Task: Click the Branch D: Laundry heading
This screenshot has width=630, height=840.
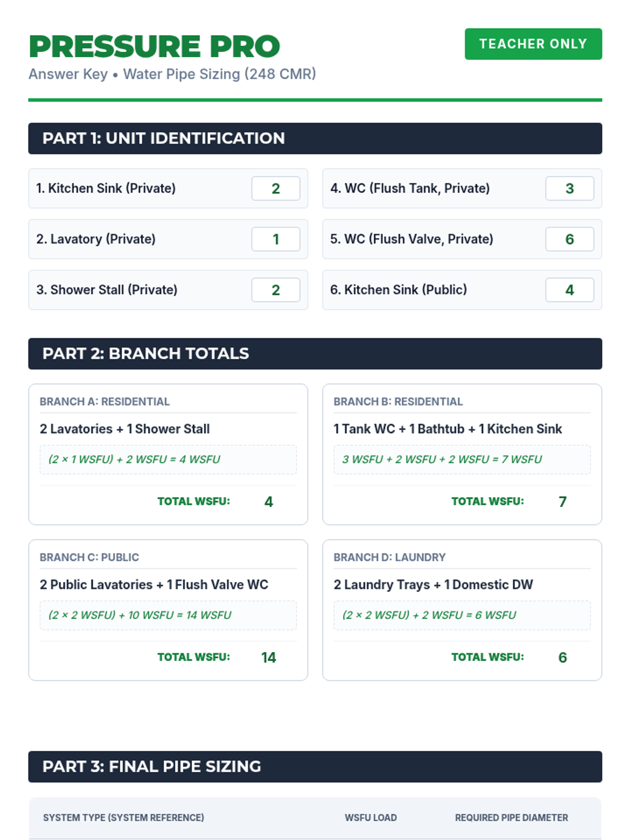Action: [x=390, y=558]
